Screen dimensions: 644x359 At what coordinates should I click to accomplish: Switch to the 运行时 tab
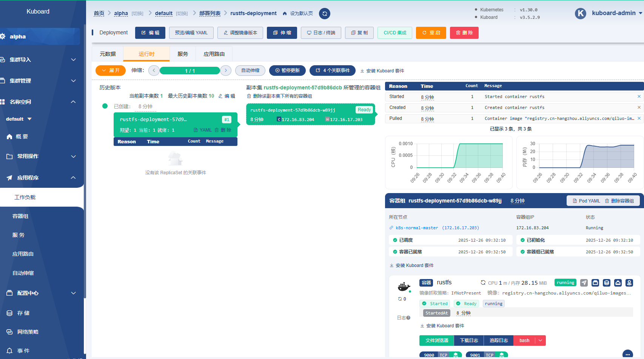[146, 54]
